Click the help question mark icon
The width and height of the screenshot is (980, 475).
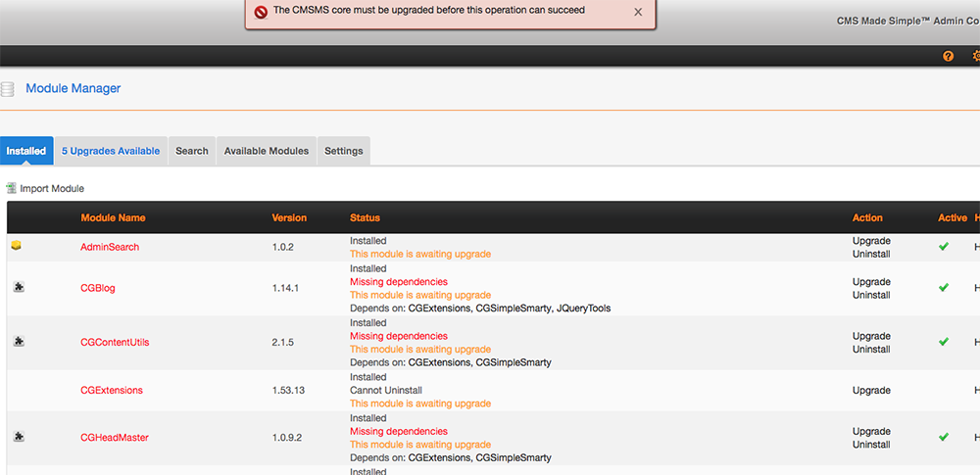948,57
